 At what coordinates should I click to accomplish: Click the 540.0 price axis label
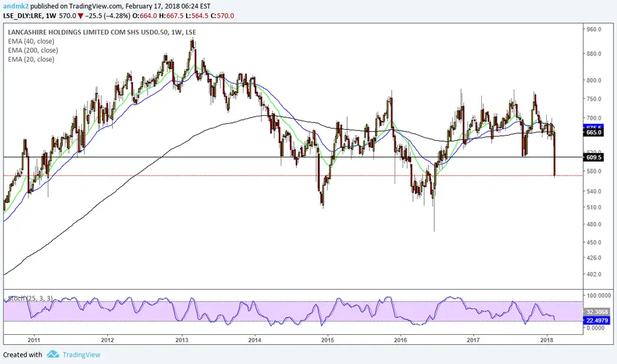[594, 192]
